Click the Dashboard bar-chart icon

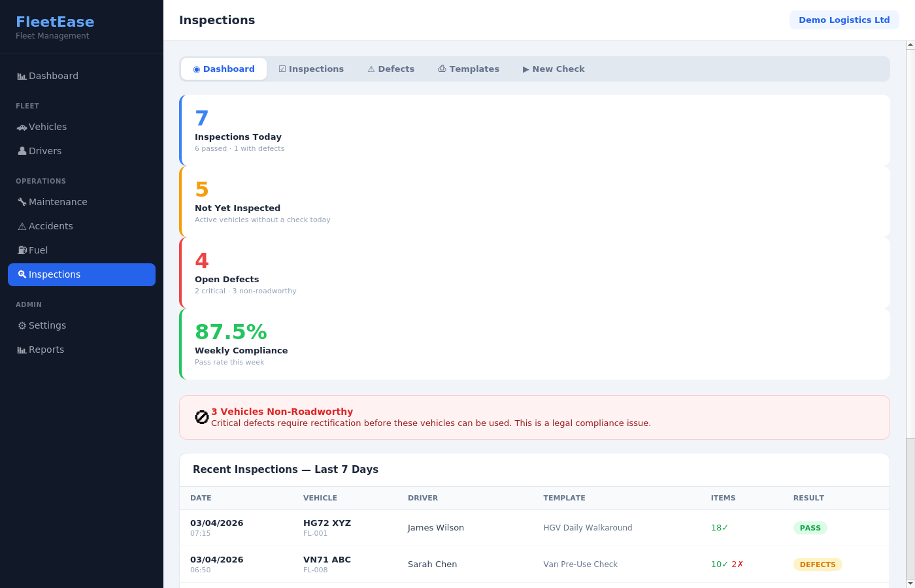tap(22, 76)
